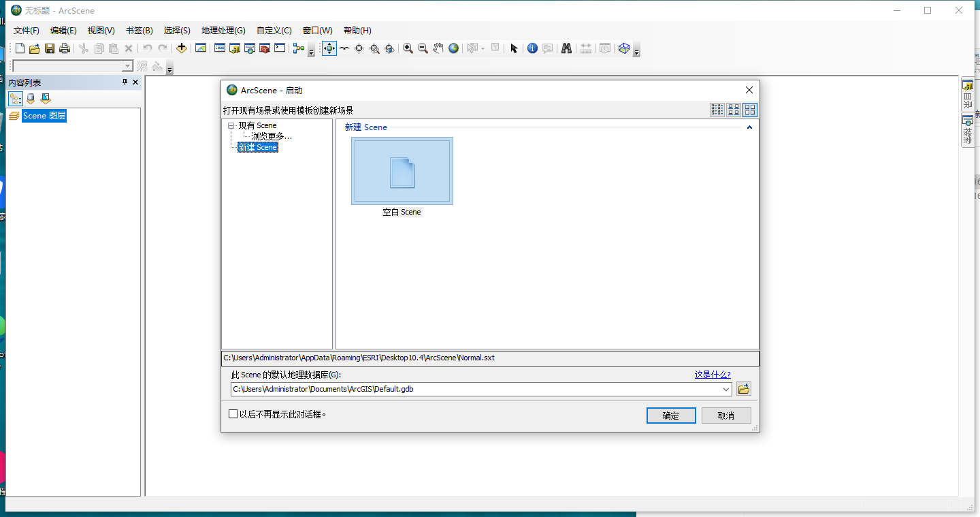Open the Table of Contents window icon
980x517 pixels.
pos(220,48)
